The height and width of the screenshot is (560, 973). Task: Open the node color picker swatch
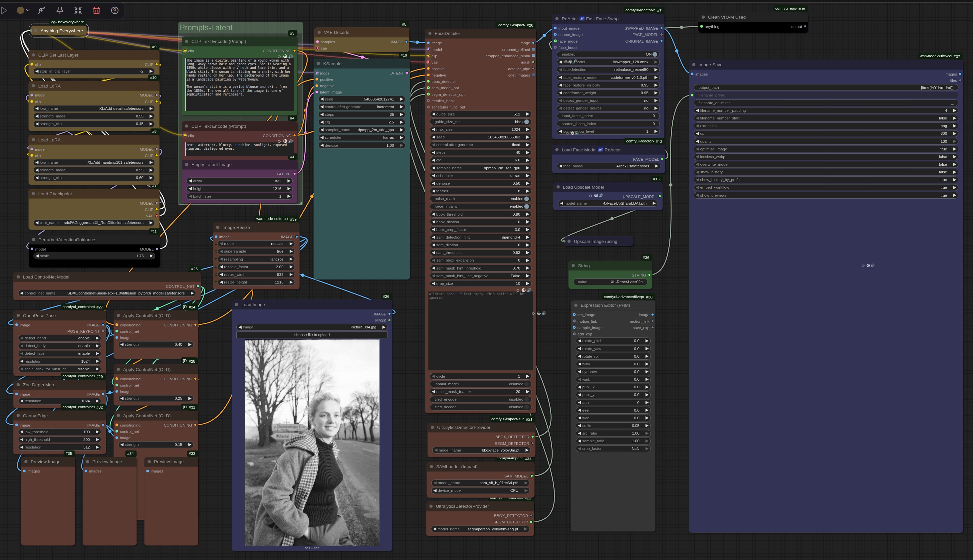(21, 10)
